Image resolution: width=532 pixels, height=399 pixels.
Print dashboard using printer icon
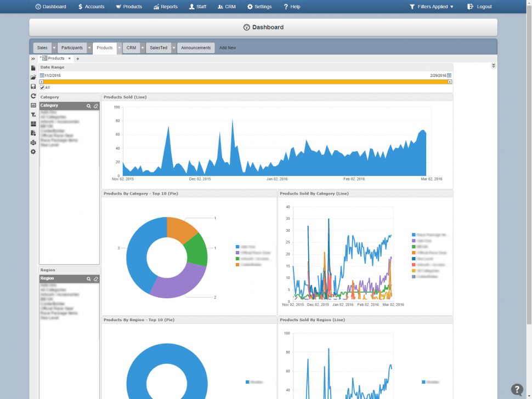(33, 142)
